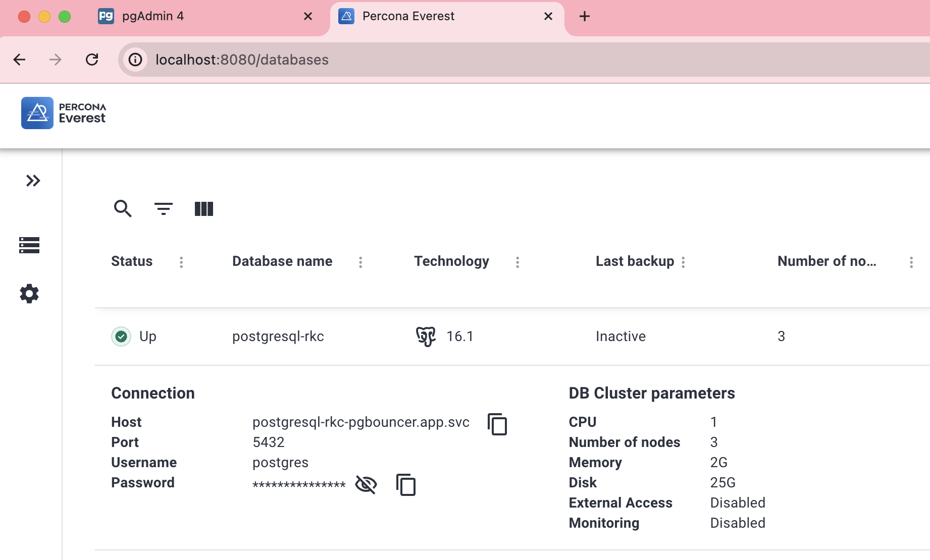Screen dimensions: 930x560
Task: Select the postgresql-rkc database row
Action: pyautogui.click(x=279, y=336)
